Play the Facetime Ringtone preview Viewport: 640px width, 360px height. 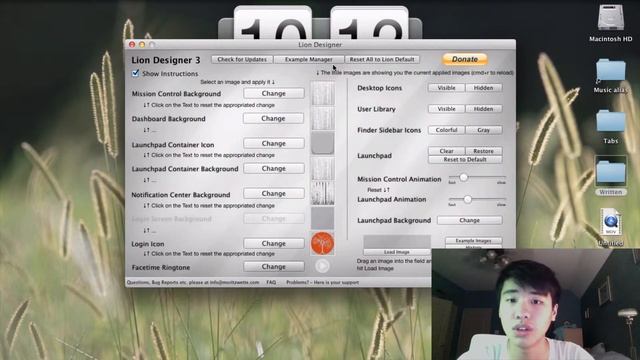tap(322, 266)
